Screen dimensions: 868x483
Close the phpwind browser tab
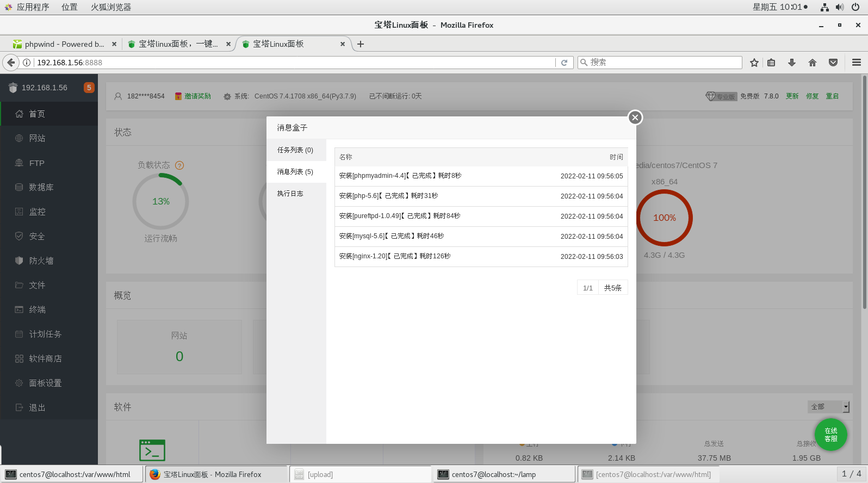tap(114, 44)
